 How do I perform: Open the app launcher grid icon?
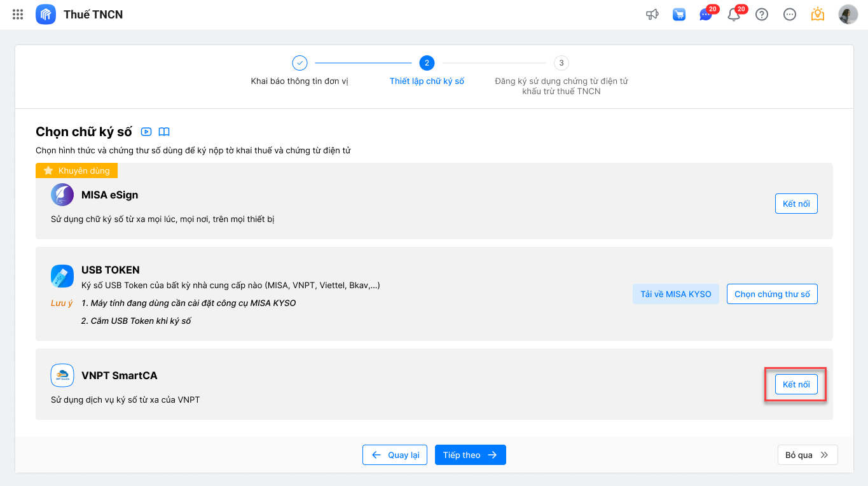click(x=18, y=14)
